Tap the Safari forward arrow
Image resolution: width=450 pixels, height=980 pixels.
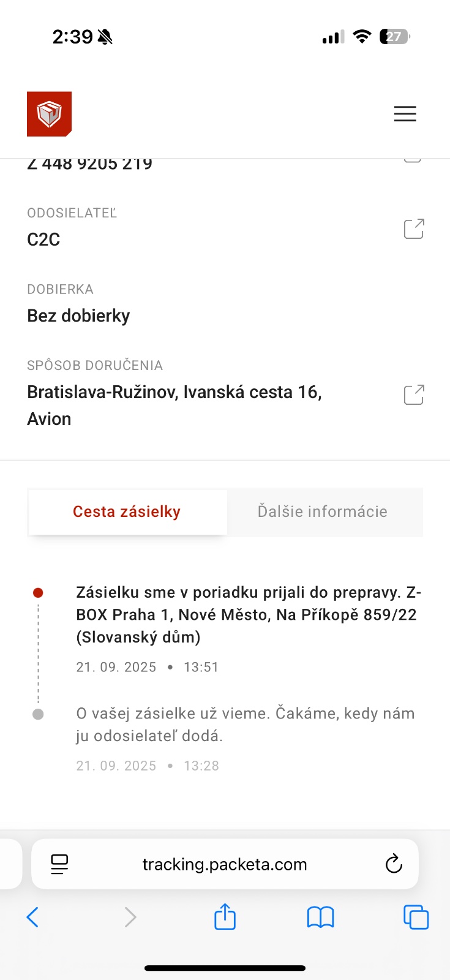point(130,918)
